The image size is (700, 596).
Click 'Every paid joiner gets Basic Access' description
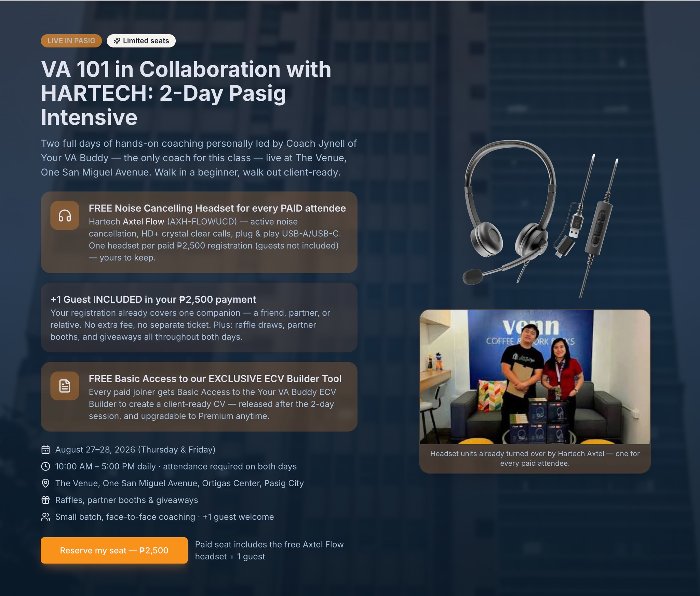213,404
